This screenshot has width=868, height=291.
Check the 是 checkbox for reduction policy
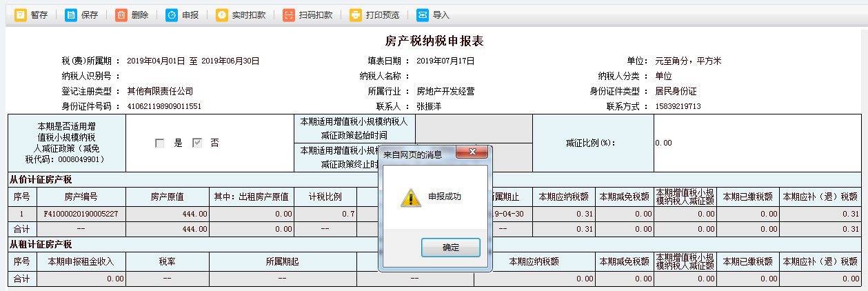pyautogui.click(x=160, y=143)
